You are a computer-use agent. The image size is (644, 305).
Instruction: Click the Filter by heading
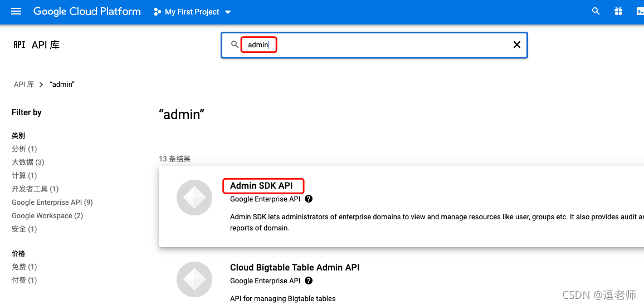(27, 112)
